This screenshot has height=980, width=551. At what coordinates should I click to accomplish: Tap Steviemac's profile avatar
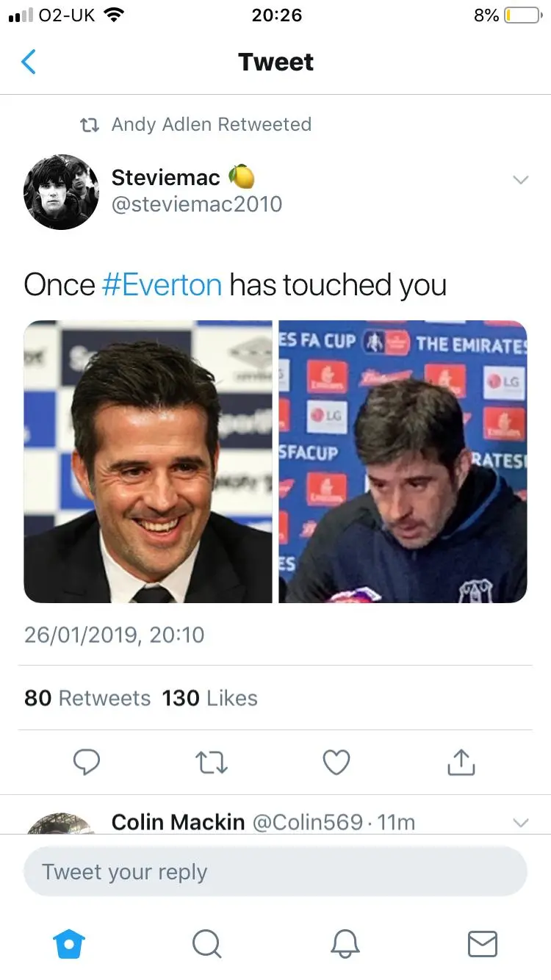click(62, 192)
